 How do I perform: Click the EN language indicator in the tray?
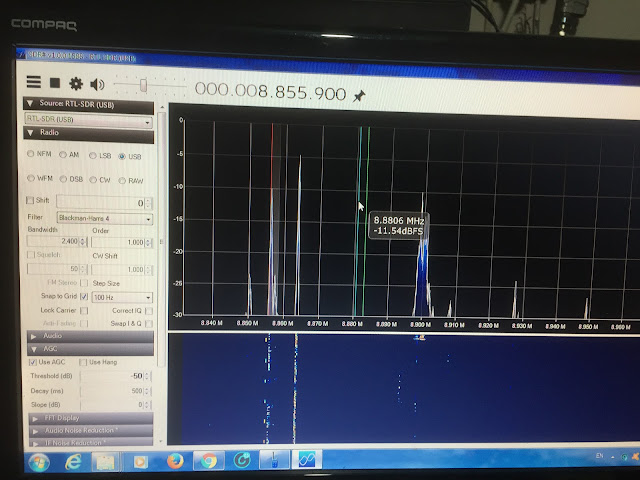(599, 456)
